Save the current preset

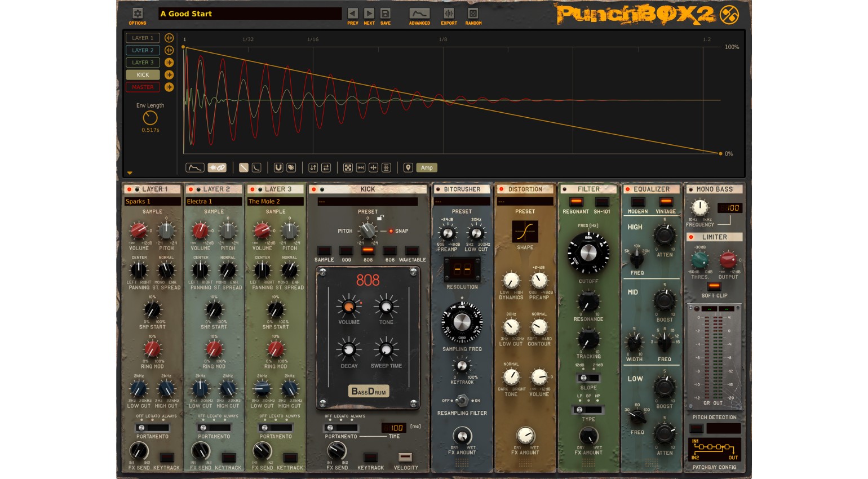pyautogui.click(x=386, y=14)
